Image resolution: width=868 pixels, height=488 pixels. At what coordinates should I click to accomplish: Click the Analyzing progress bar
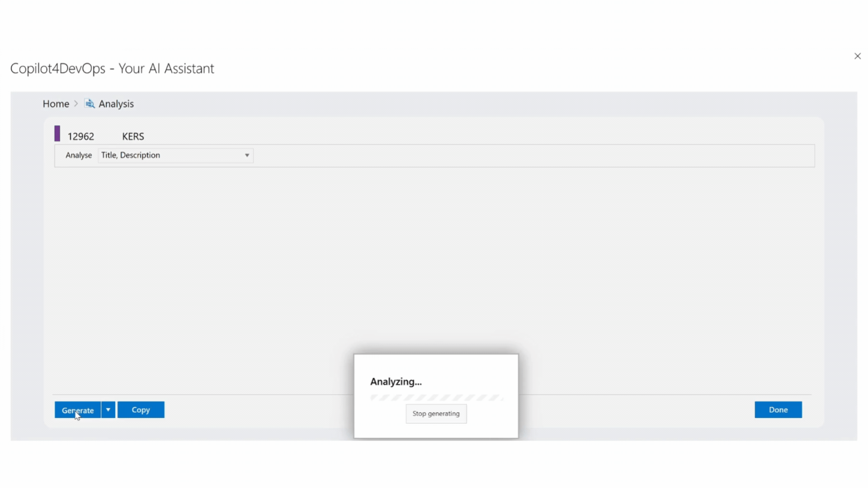click(x=436, y=398)
